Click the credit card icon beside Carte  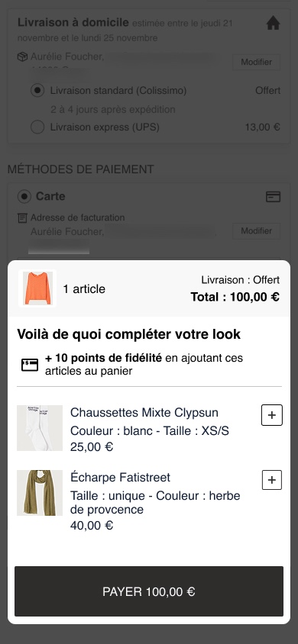pyautogui.click(x=273, y=197)
